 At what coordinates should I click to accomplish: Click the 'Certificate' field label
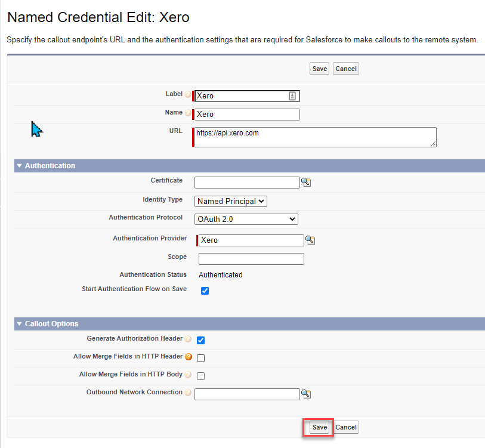166,180
